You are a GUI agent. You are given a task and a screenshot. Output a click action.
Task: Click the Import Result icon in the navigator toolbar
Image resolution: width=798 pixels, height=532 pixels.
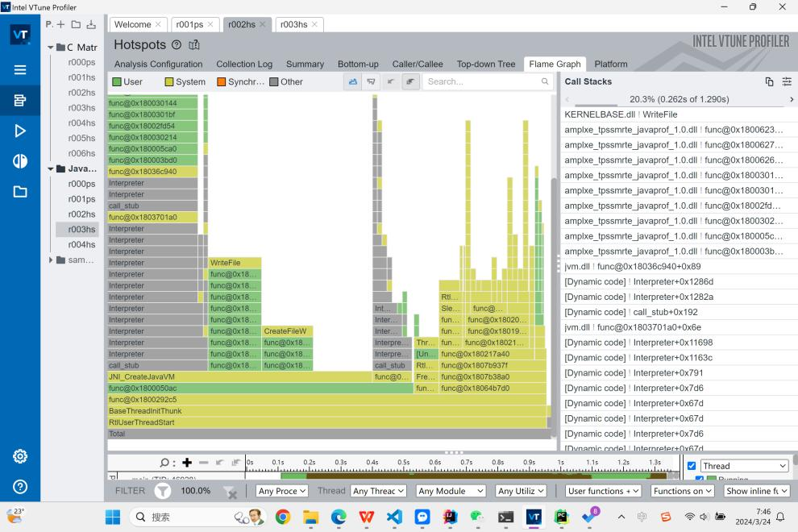click(91, 24)
